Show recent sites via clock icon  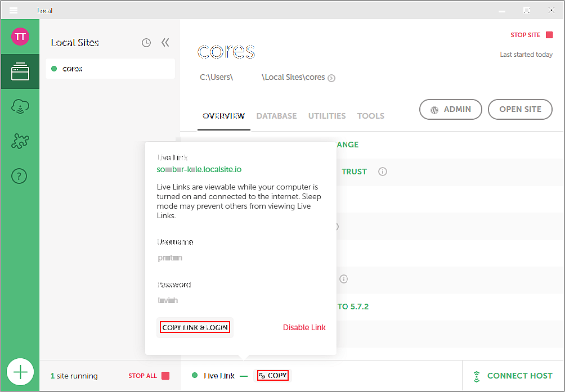pyautogui.click(x=146, y=43)
